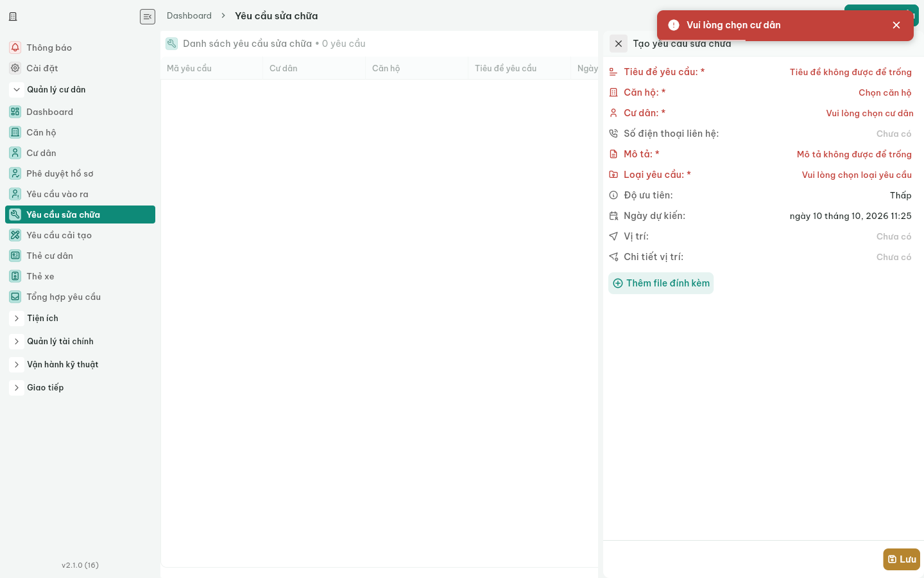This screenshot has width=924, height=578.
Task: Toggle the sidebar collapse icon
Action: point(148,17)
